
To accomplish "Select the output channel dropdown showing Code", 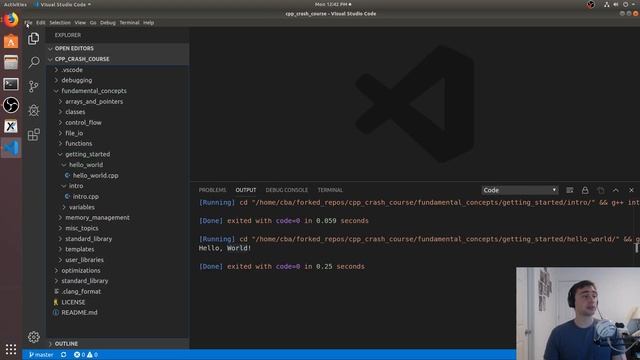I will click(x=520, y=190).
